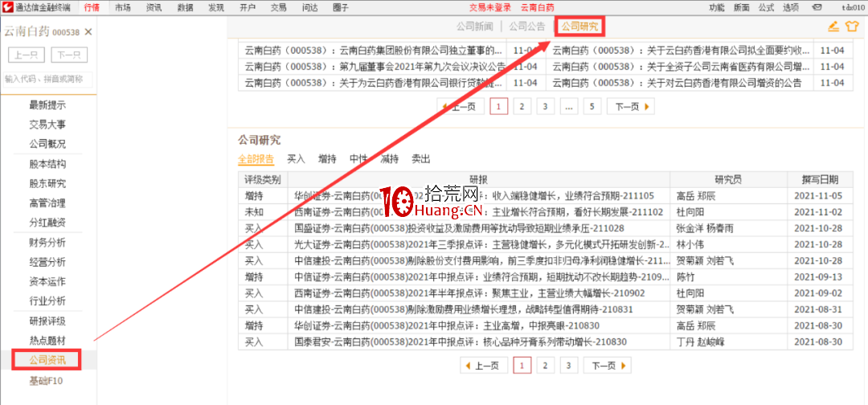Open the 行情 menu
Image resolution: width=868 pixels, height=405 pixels.
(x=92, y=7)
